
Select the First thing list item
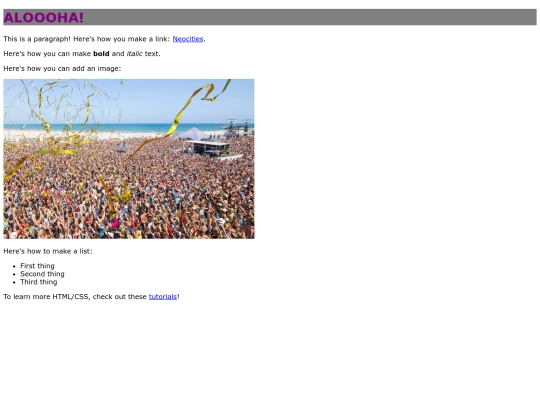click(x=37, y=266)
